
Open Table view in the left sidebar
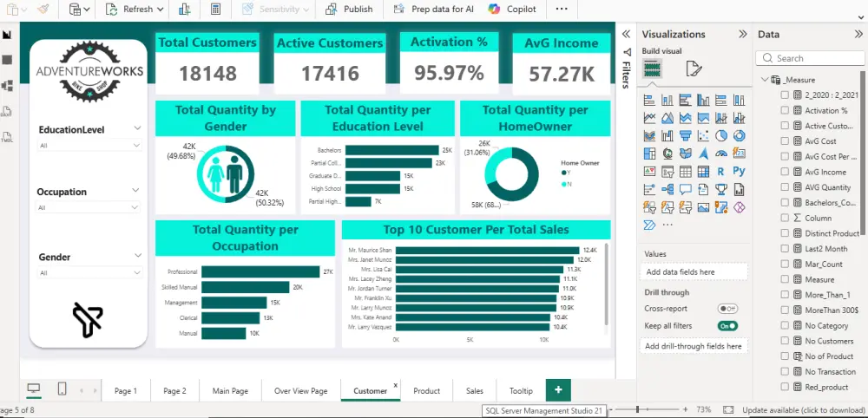click(x=7, y=60)
